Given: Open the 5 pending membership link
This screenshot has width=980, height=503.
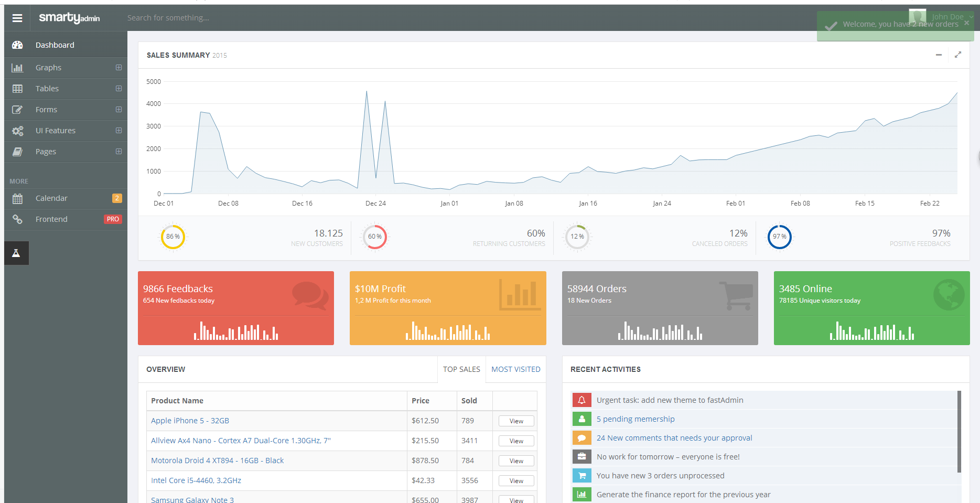Looking at the screenshot, I should 636,419.
